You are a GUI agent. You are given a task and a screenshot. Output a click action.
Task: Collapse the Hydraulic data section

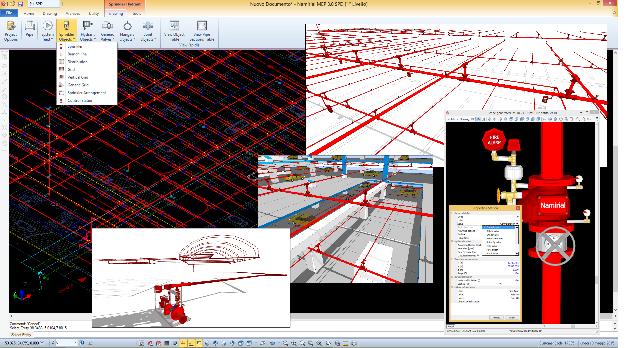point(452,241)
